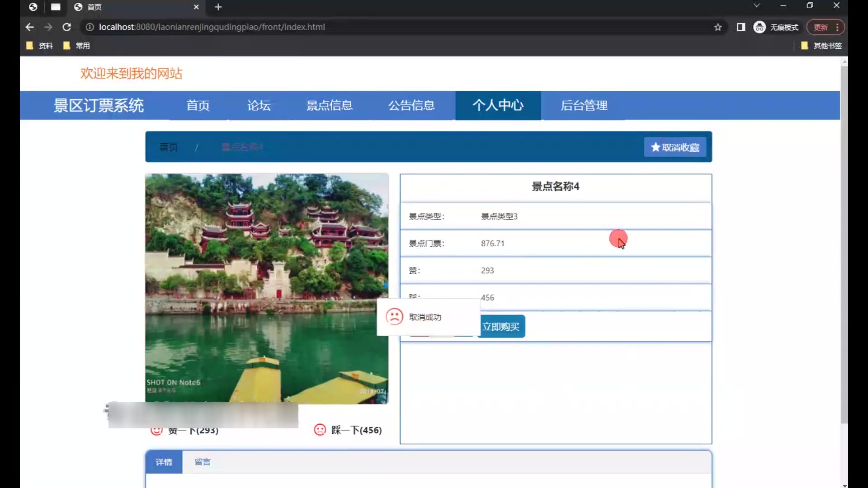Screen dimensions: 868x488
Task: Open the side panel icon in toolbar
Action: [x=741, y=27]
